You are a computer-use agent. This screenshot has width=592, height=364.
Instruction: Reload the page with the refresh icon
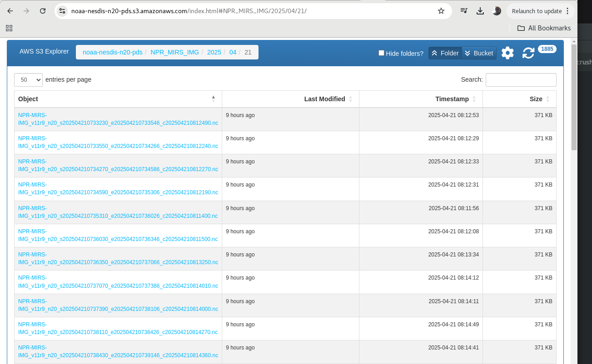click(x=43, y=11)
